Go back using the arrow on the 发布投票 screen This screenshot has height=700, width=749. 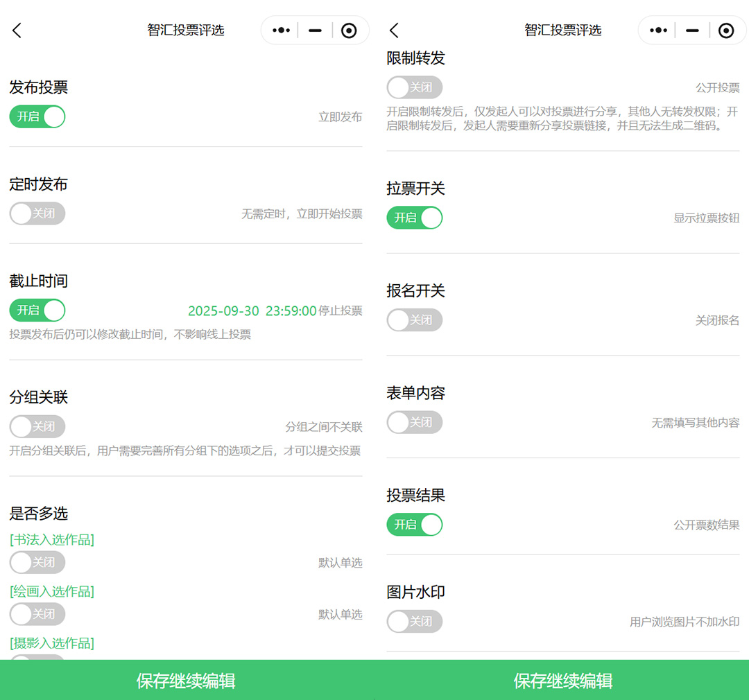coord(17,30)
